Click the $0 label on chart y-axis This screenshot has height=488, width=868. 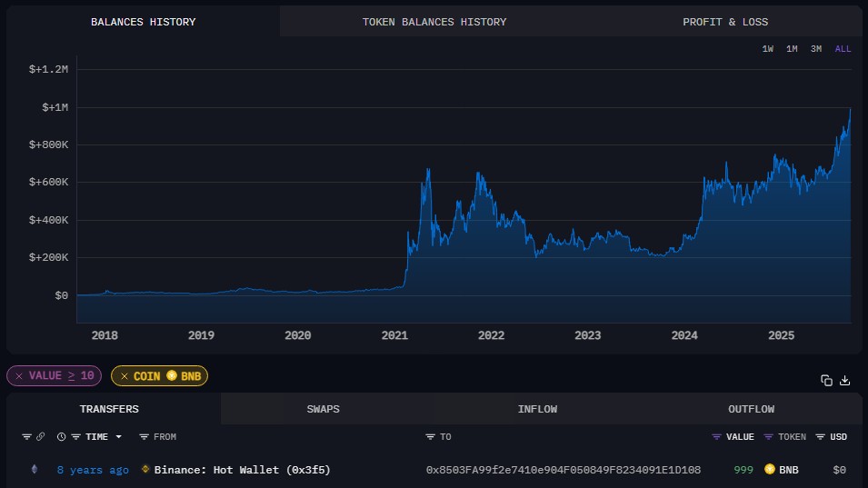[x=62, y=295]
